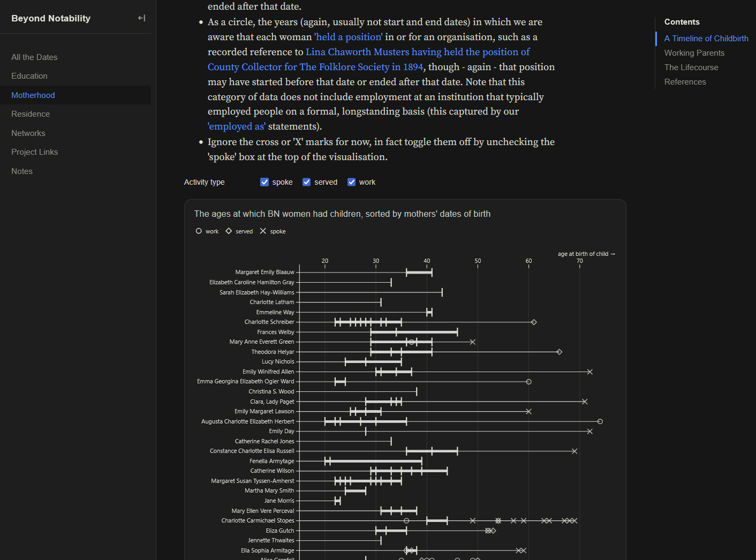Uncheck the spoke checkbox
Screen dimensions: 756x560
pyautogui.click(x=264, y=182)
